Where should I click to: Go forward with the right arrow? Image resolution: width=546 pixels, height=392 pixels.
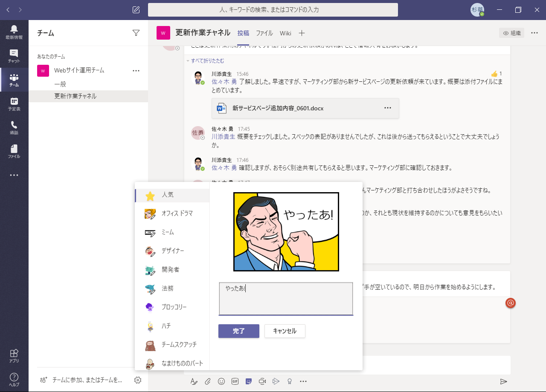20,9
